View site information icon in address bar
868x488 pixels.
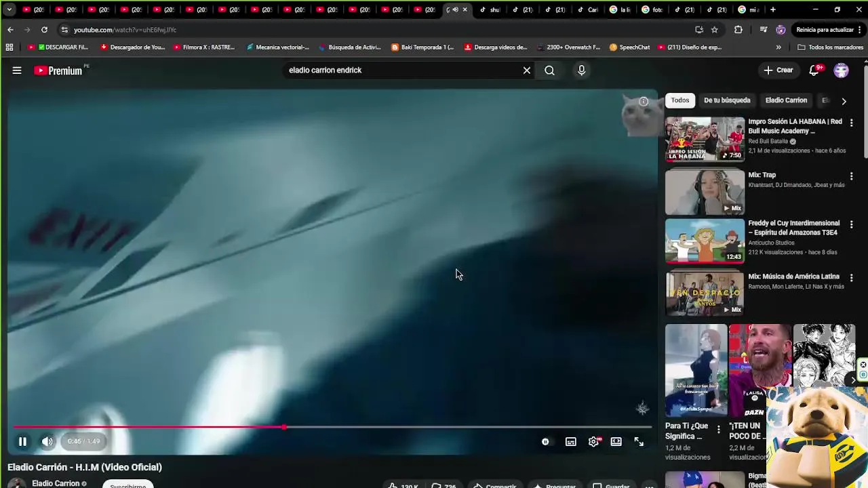pyautogui.click(x=64, y=30)
